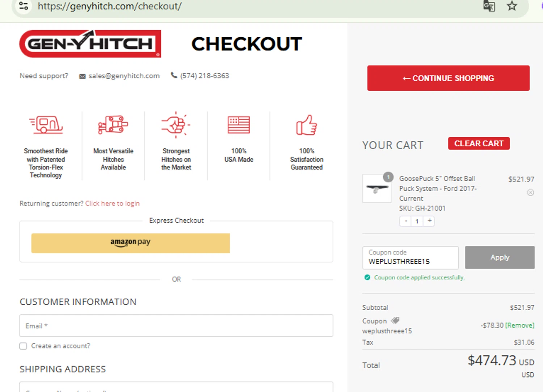Screen dimensions: 543x392
Task: Click the Most Versatile Hitches icon
Action: [113, 125]
